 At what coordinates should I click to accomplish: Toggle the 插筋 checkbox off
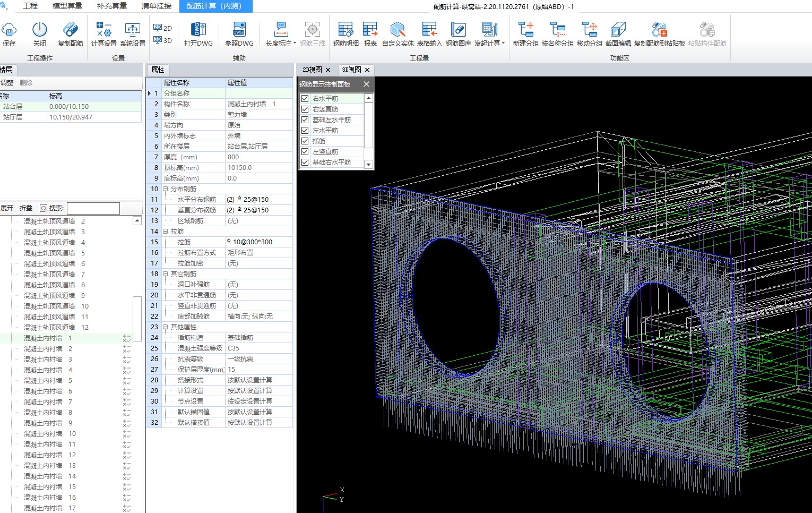305,141
